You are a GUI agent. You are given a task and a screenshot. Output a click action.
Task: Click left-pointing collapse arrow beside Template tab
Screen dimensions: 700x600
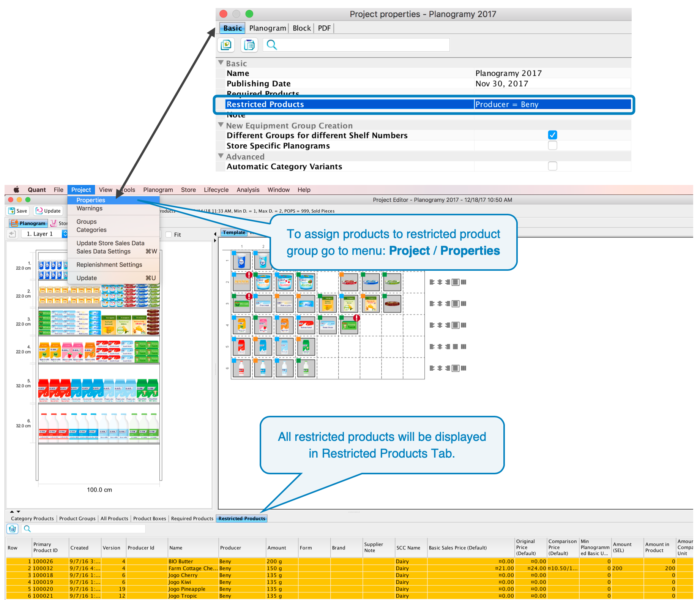215,234
